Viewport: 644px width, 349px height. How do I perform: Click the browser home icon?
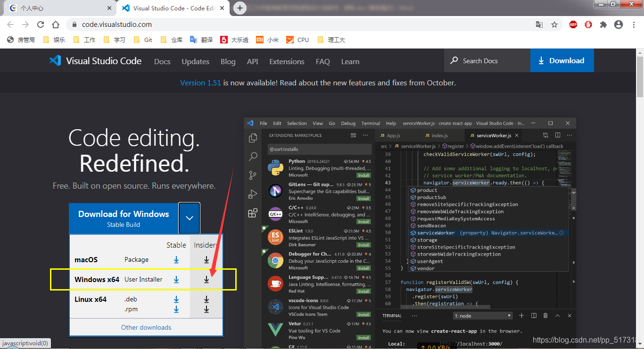tap(56, 25)
